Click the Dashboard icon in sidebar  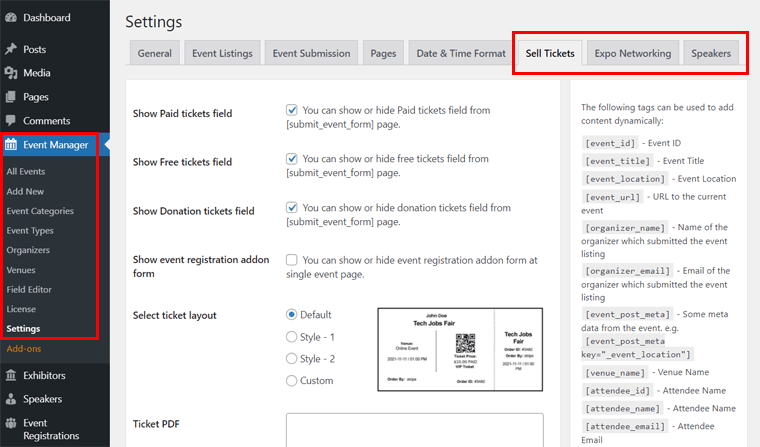coord(11,18)
